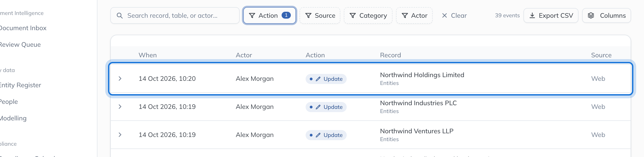Open the Source filter dropdown
Screen dimensions: 644x157
(x=320, y=15)
